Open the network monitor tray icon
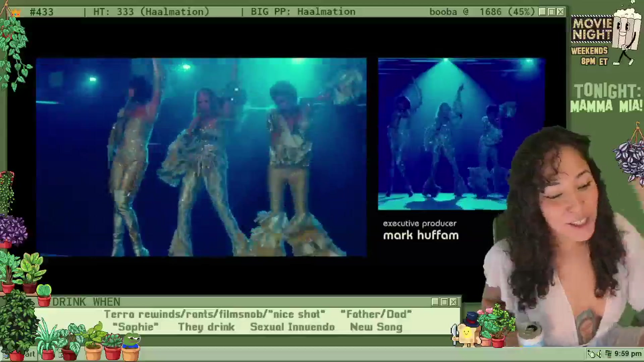Screen dimensions: 644x362 point(609,354)
